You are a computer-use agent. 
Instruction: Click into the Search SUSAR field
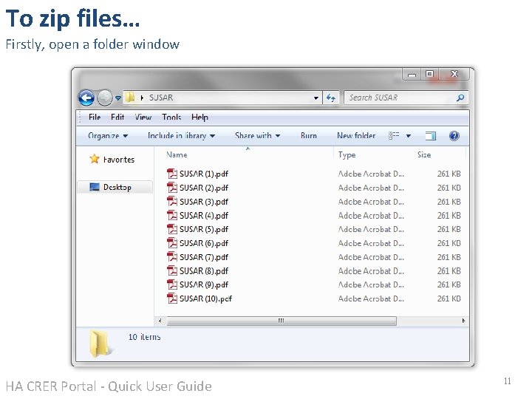pos(406,98)
